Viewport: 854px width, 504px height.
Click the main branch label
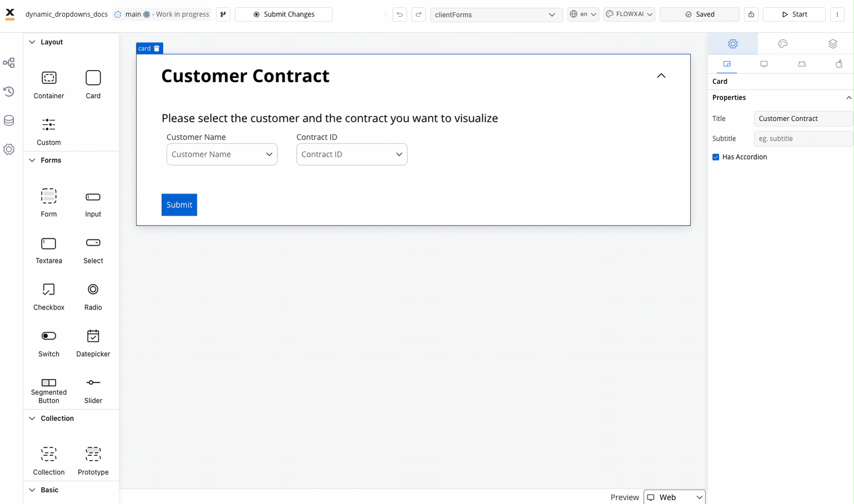(x=133, y=14)
